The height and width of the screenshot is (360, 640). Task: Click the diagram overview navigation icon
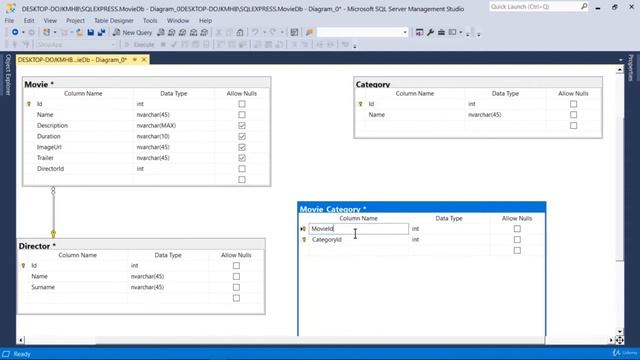[620, 340]
